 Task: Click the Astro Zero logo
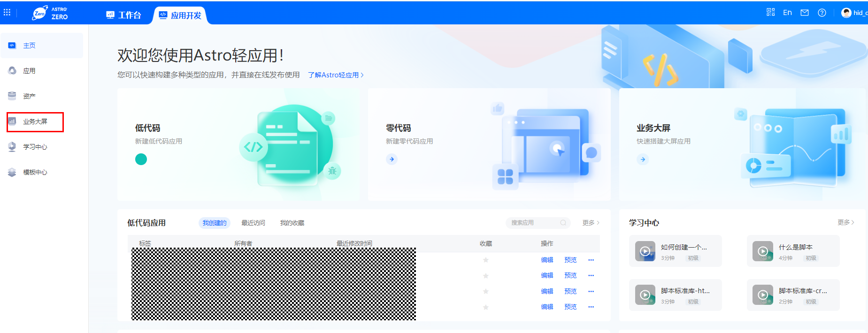[x=50, y=13]
